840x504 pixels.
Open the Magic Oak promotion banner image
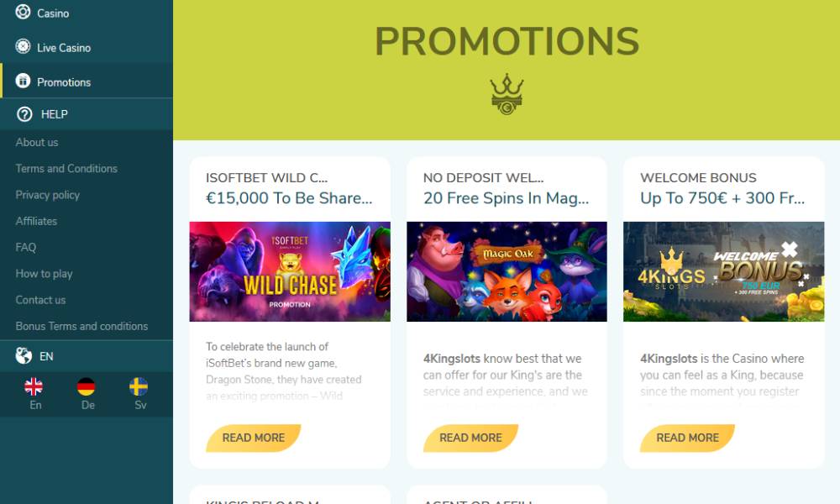[x=507, y=271]
